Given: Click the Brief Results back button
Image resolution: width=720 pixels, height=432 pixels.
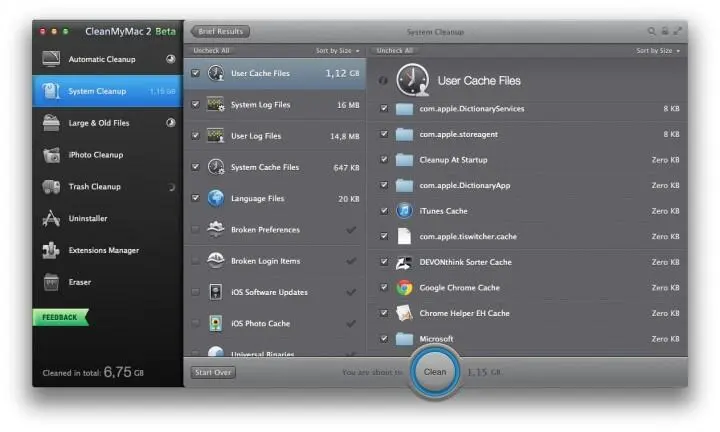Looking at the screenshot, I should pyautogui.click(x=220, y=31).
